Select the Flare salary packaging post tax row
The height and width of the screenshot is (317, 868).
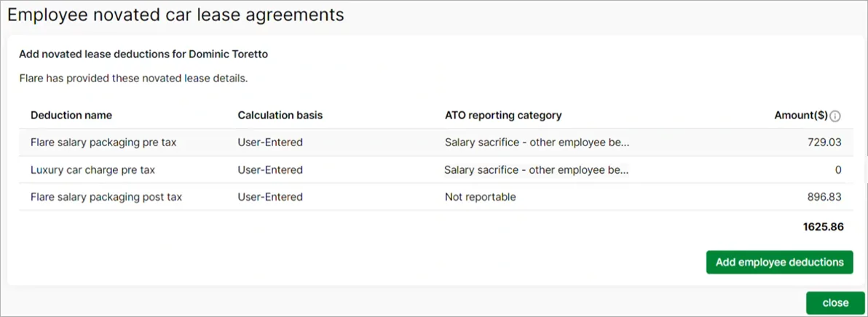coord(435,197)
